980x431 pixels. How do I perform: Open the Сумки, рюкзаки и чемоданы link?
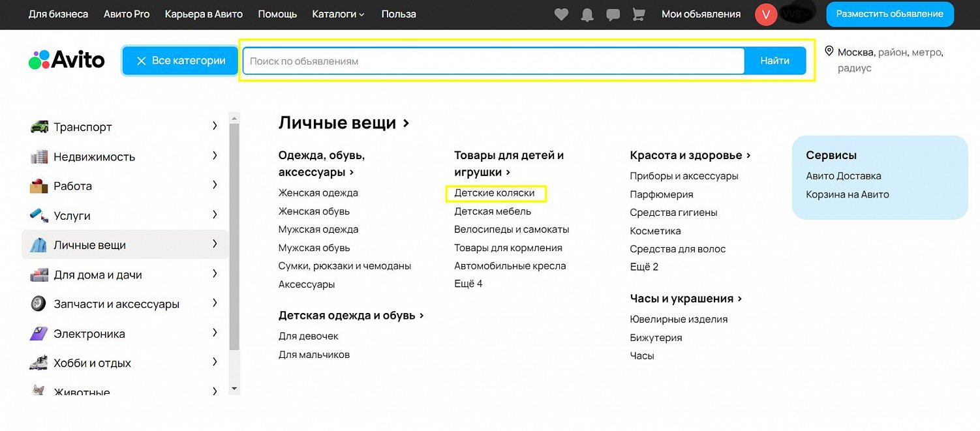point(345,266)
